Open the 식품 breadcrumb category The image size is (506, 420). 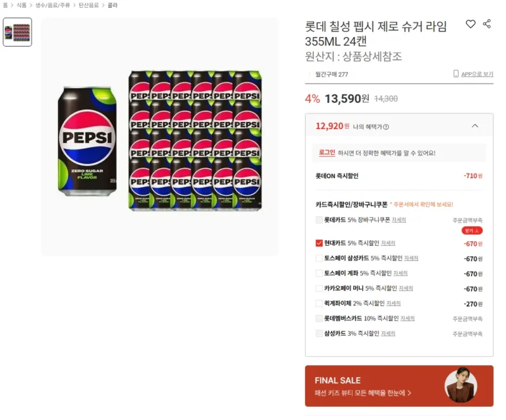(22, 5)
